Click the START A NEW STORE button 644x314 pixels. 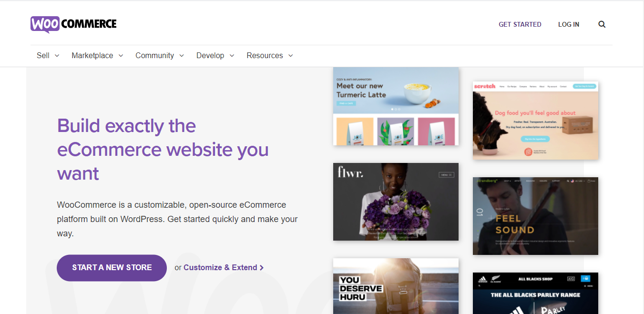tap(112, 268)
